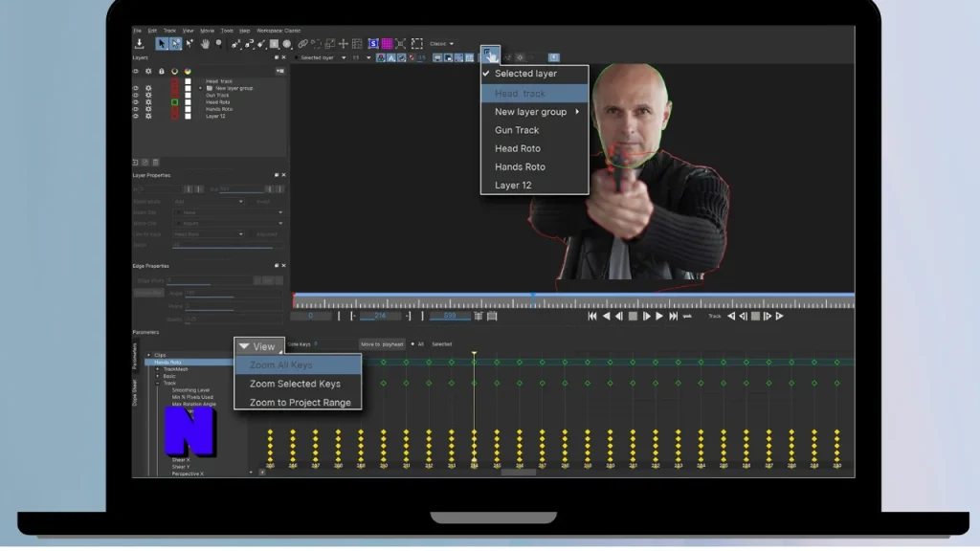This screenshot has height=551, width=980.
Task: Open the Selected layer viewer dropdown
Action: (321, 57)
